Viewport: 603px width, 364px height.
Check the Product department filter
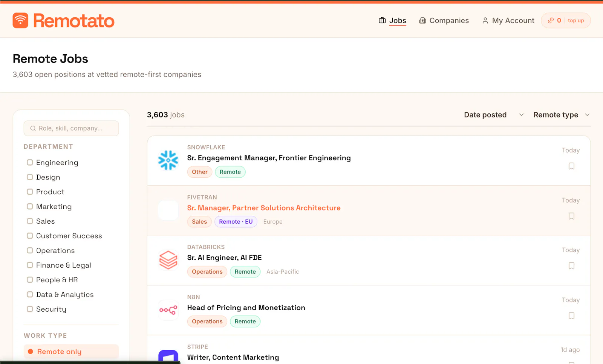(x=30, y=192)
